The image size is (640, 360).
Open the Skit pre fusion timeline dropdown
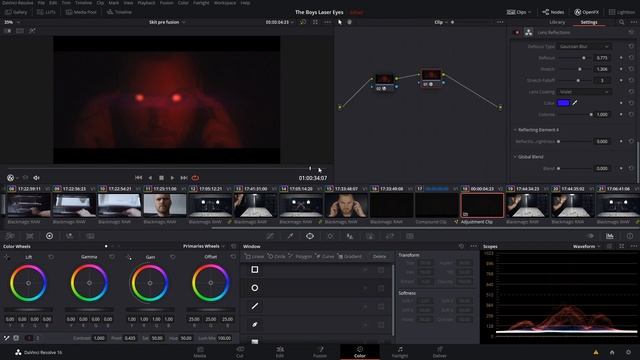click(x=167, y=22)
